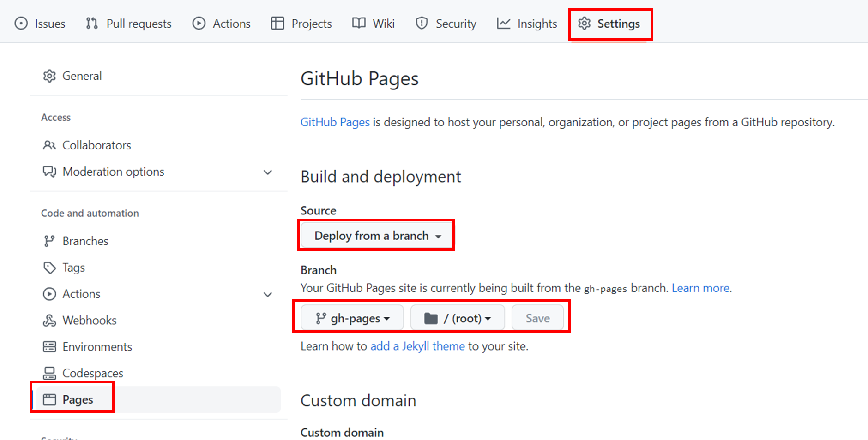Click the Wiki book icon

[359, 23]
